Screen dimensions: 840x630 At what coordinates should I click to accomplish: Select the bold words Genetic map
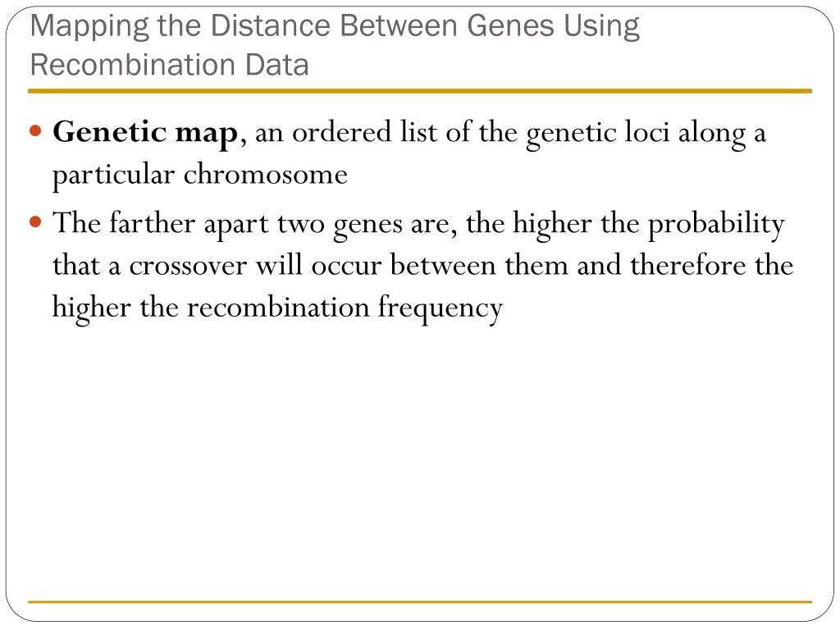(145, 134)
